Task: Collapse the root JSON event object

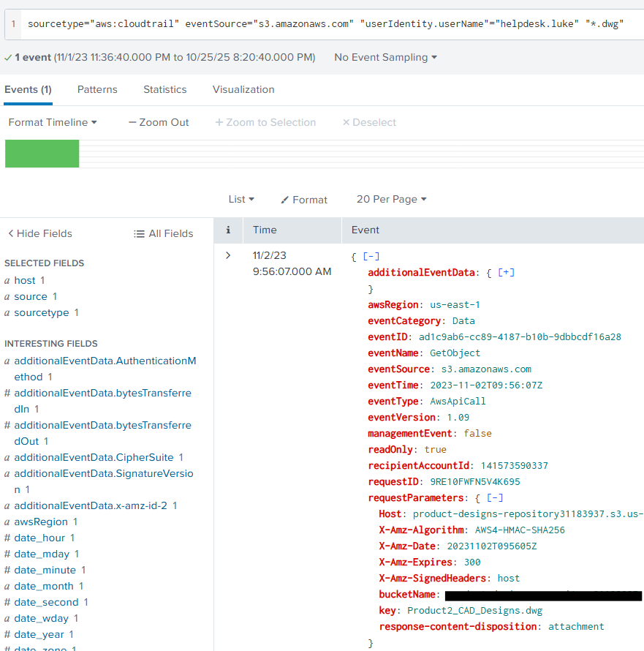Action: 371,256
